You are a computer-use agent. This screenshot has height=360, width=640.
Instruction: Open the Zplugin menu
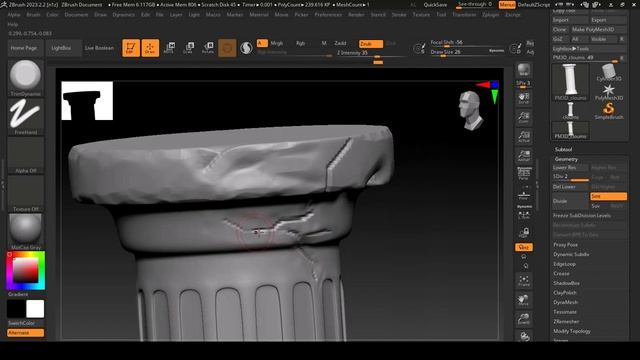coord(490,15)
